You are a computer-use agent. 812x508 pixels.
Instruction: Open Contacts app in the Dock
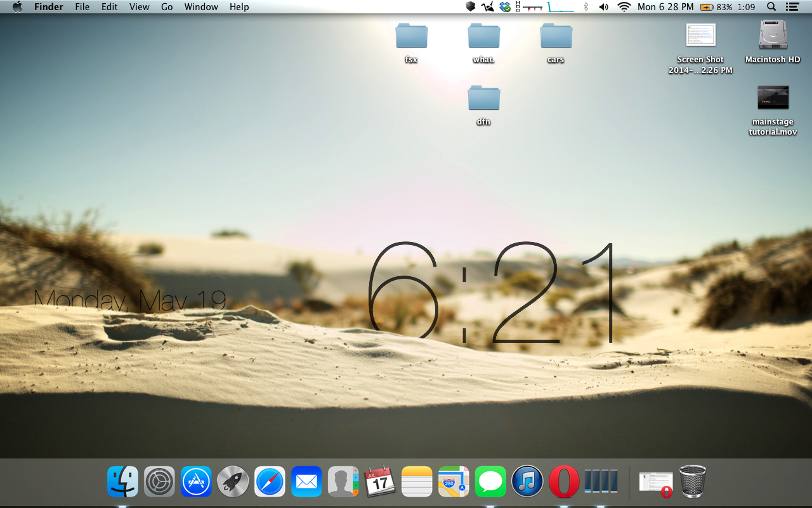pos(343,481)
